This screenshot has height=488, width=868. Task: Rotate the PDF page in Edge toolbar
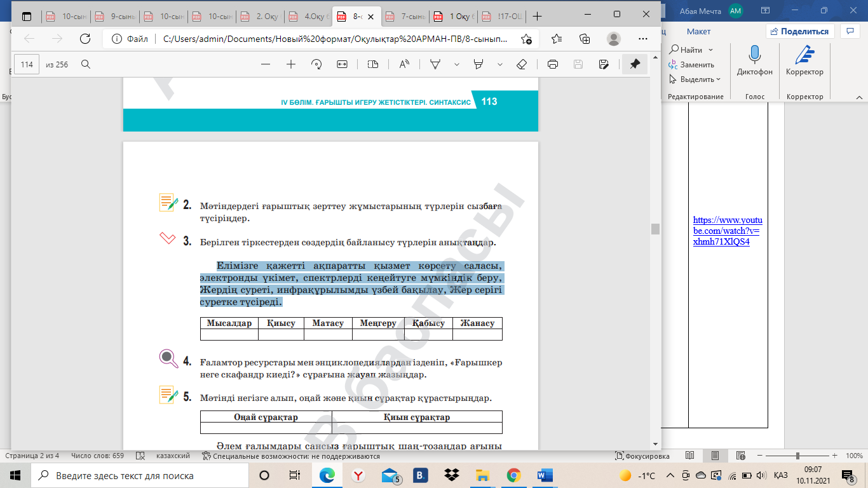pos(316,64)
